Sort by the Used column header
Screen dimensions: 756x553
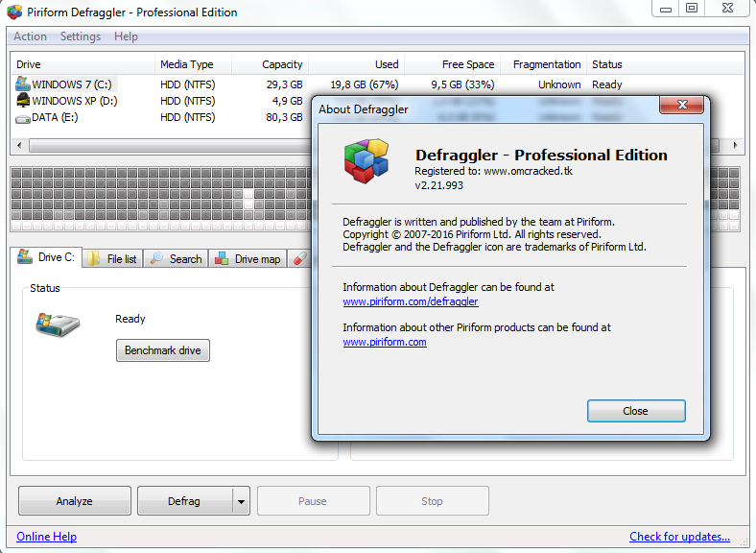[356, 64]
